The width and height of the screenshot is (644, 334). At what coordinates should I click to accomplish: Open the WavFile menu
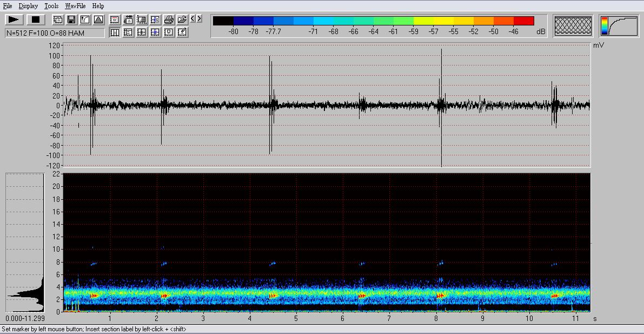pyautogui.click(x=76, y=6)
